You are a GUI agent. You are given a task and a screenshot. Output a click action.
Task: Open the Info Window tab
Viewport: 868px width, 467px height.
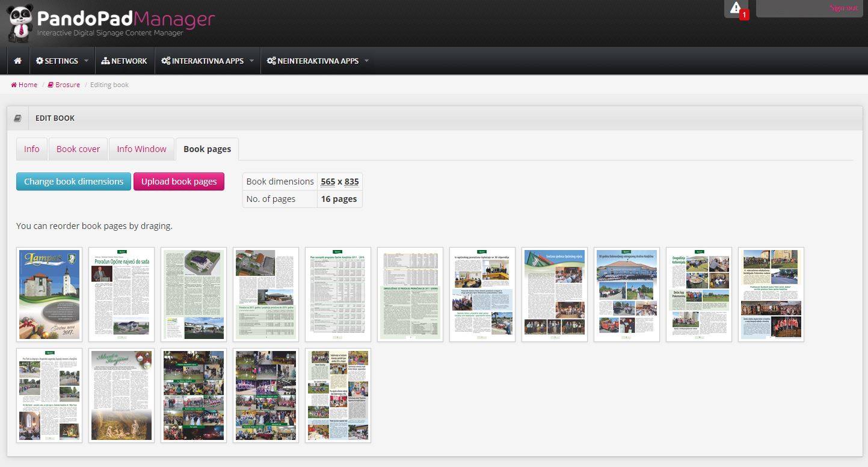click(141, 149)
